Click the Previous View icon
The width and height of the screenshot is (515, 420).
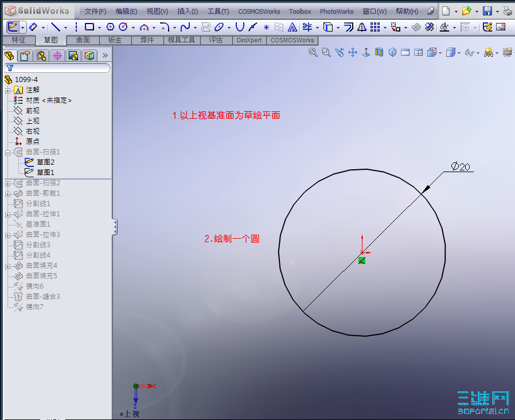(x=340, y=52)
